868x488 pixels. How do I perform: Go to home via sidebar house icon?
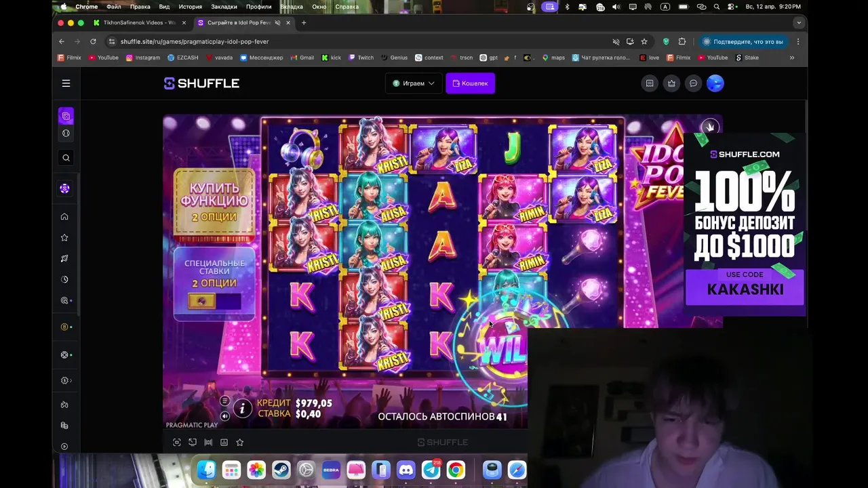(x=64, y=217)
